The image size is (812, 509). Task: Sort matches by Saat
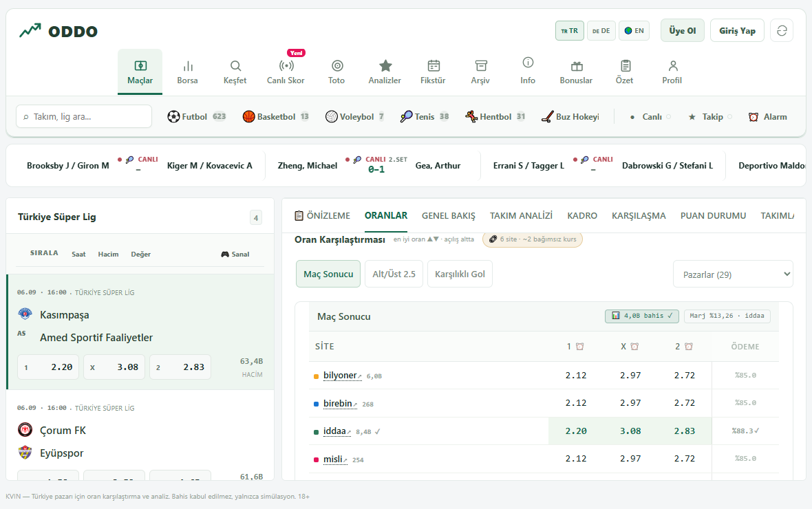point(78,254)
